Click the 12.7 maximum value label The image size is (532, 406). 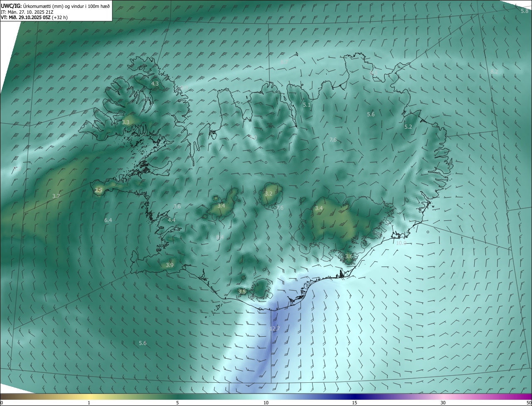[x=275, y=329]
